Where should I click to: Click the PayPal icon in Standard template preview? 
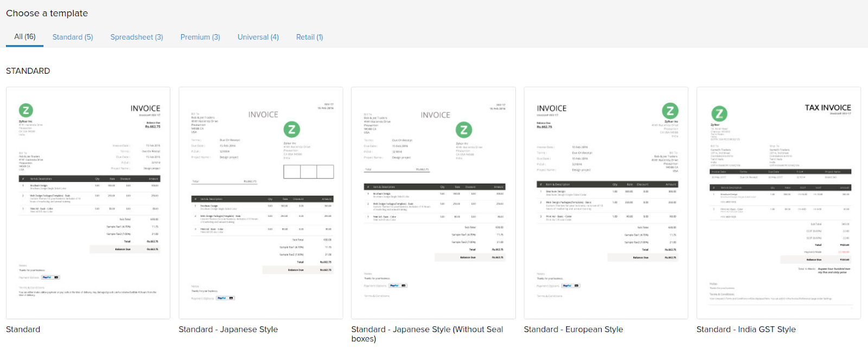[x=47, y=277]
